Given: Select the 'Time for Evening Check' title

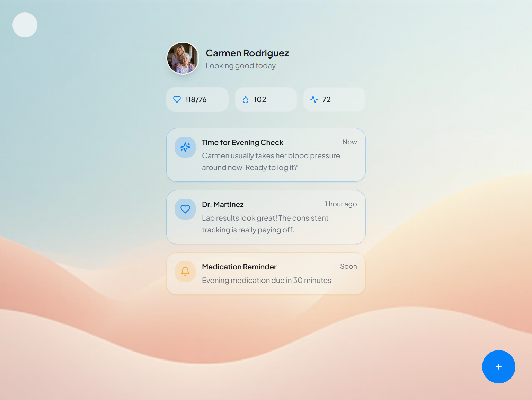Looking at the screenshot, I should point(242,143).
